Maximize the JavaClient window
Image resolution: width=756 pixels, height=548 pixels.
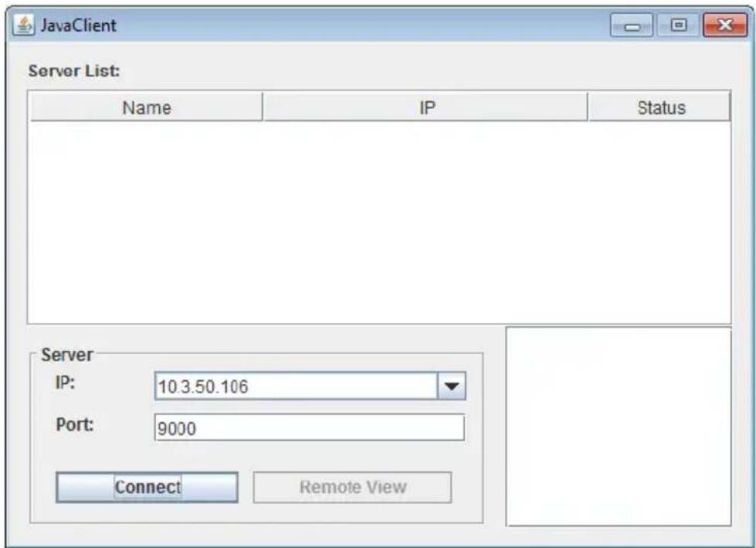pyautogui.click(x=678, y=25)
